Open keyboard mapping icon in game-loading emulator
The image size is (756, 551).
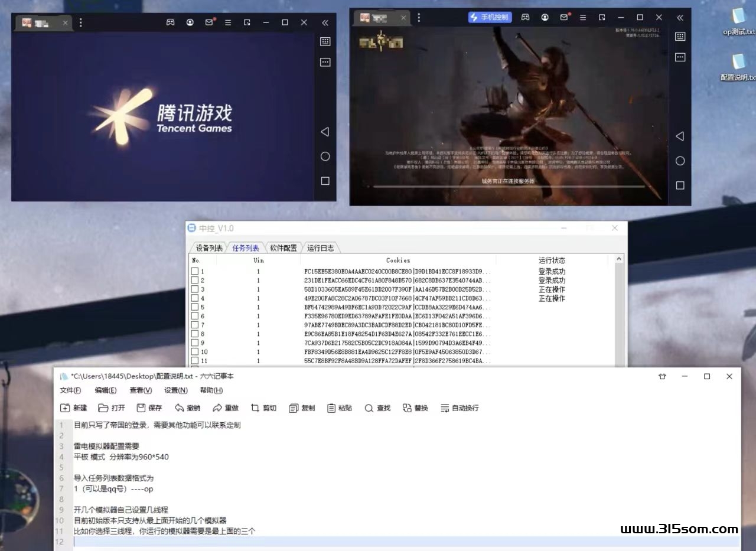coord(680,37)
